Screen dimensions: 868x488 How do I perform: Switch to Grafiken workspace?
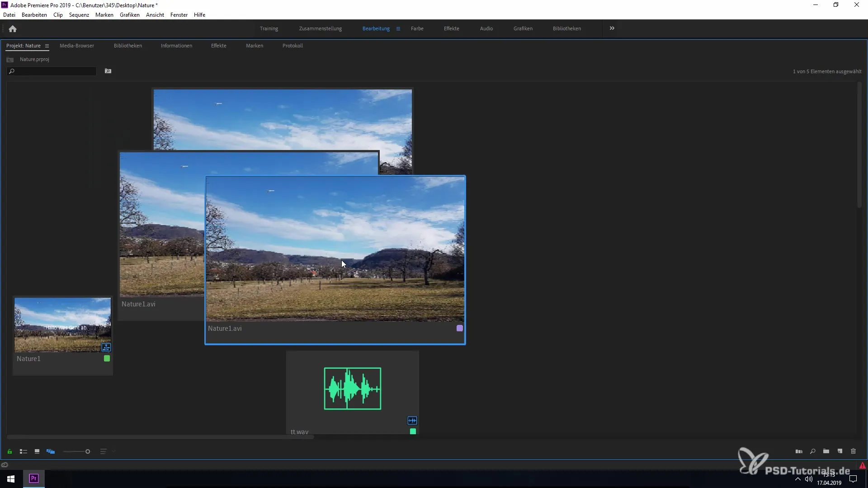tap(523, 28)
